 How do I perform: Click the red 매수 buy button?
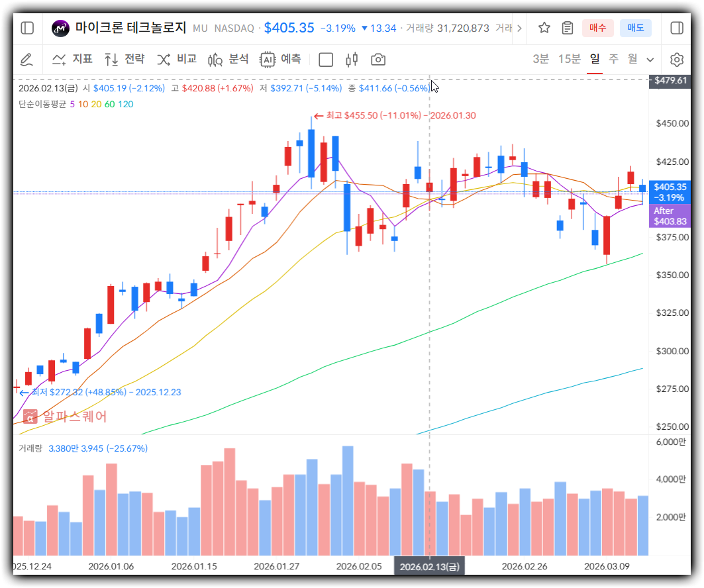pyautogui.click(x=597, y=28)
